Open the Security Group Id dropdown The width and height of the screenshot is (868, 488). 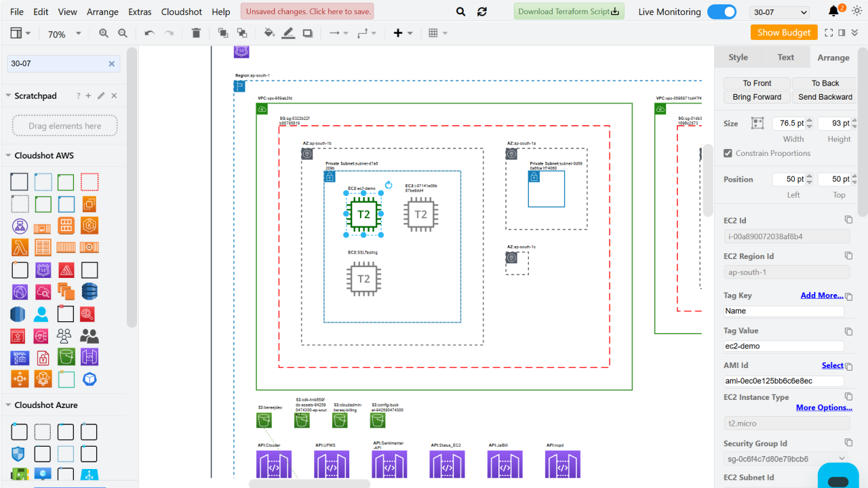pos(787,458)
